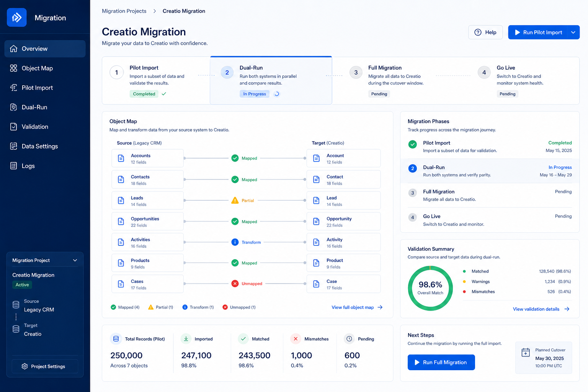This screenshot has height=392, width=588.
Task: Click the Data Settings sidebar icon
Action: click(14, 146)
